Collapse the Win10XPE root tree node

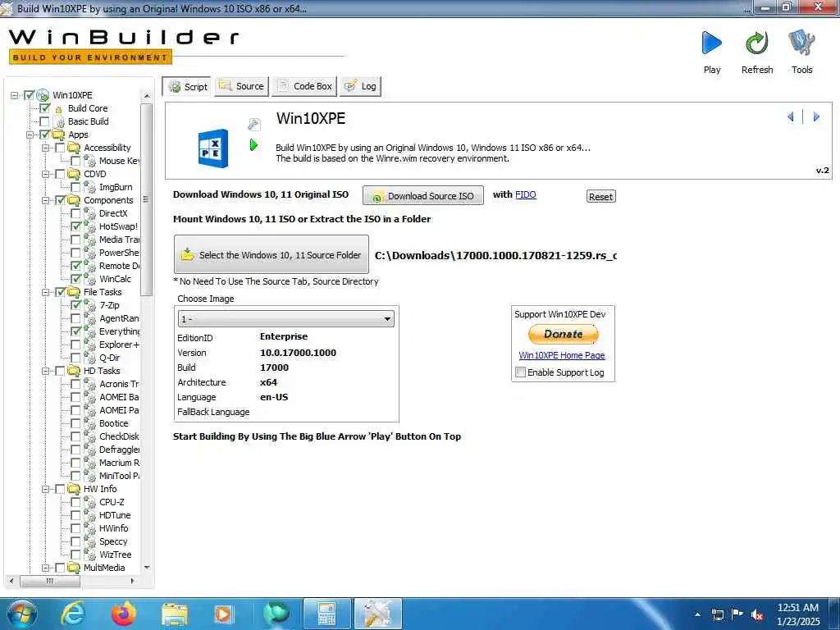click(15, 95)
